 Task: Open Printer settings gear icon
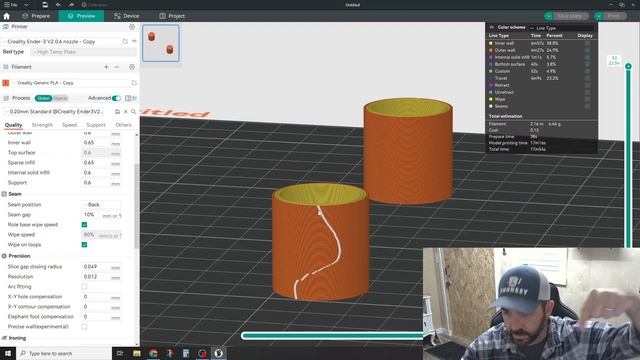pos(132,27)
